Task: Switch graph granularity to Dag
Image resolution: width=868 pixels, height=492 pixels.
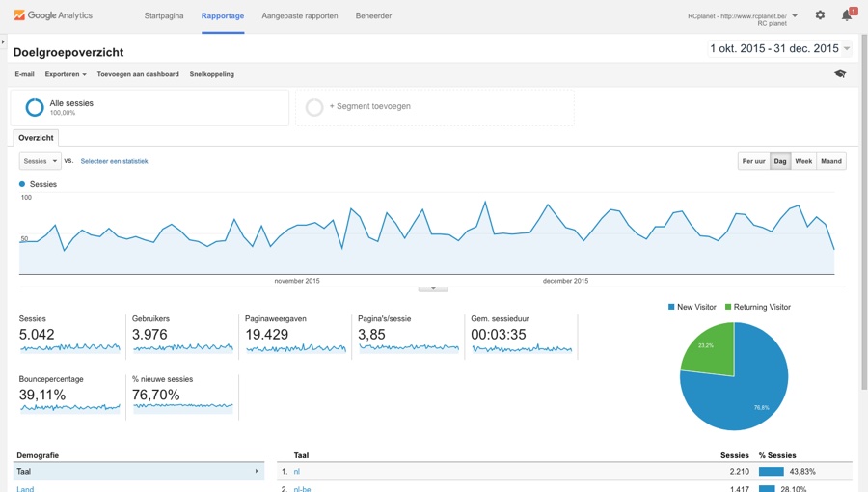Action: pos(780,161)
